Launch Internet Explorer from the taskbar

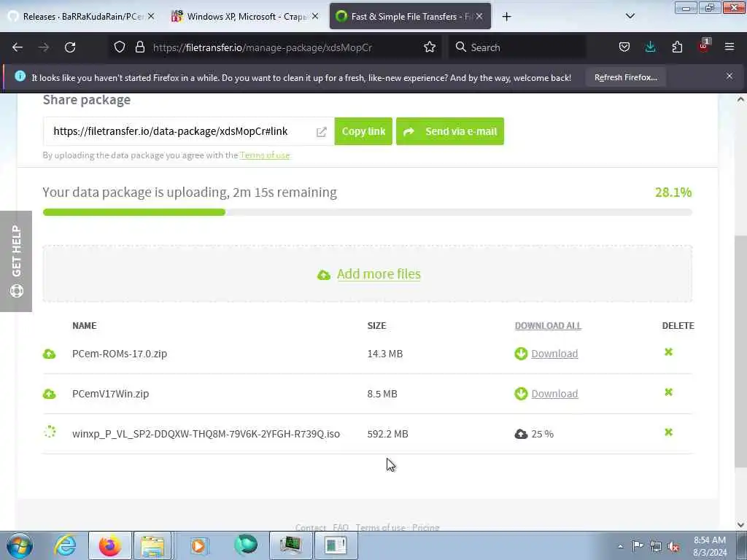click(65, 545)
